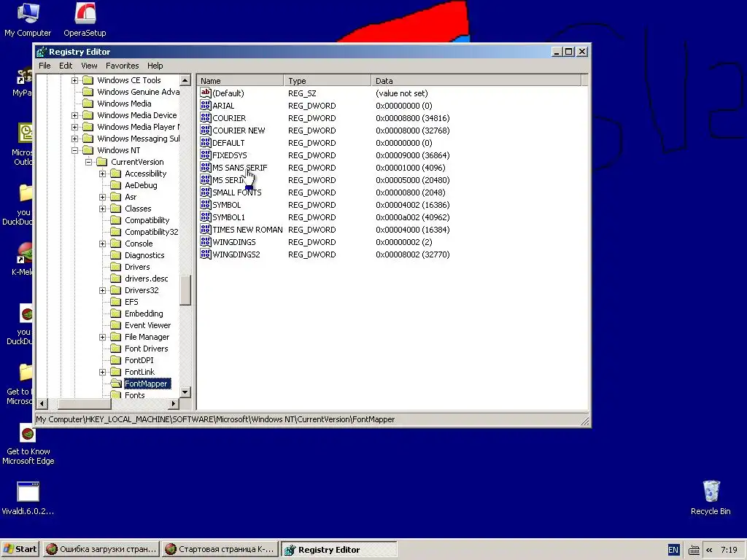Screen dimensions: 747x560
Task: Expand the File Manager key
Action: 102,337
